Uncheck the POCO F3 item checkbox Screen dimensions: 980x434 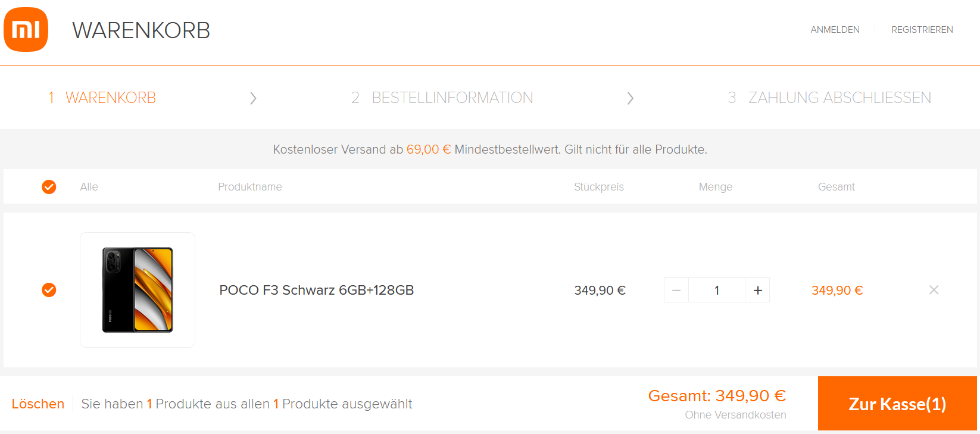49,290
